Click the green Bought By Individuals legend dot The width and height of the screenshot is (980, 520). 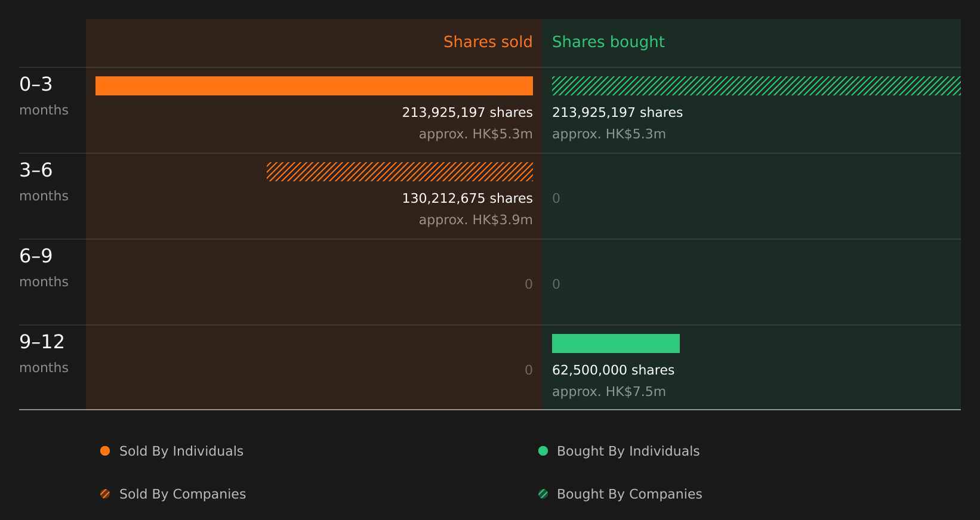click(543, 451)
